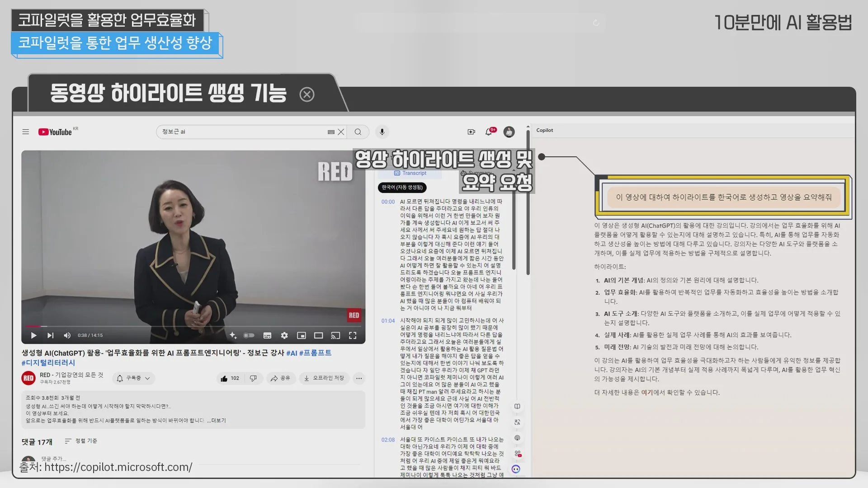The width and height of the screenshot is (868, 488).
Task: Open the 정렬 기준 sort comments dropdown
Action: tap(81, 441)
